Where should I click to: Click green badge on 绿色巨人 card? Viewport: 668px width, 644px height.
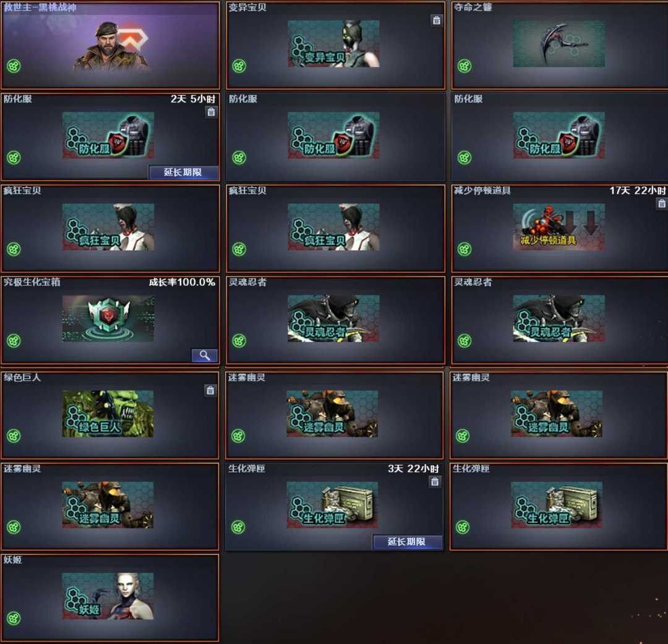[14, 436]
